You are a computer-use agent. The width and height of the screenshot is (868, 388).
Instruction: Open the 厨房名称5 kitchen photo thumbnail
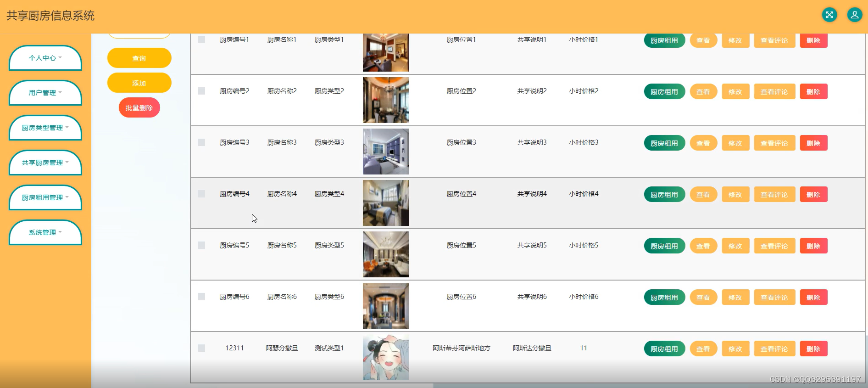pos(386,254)
